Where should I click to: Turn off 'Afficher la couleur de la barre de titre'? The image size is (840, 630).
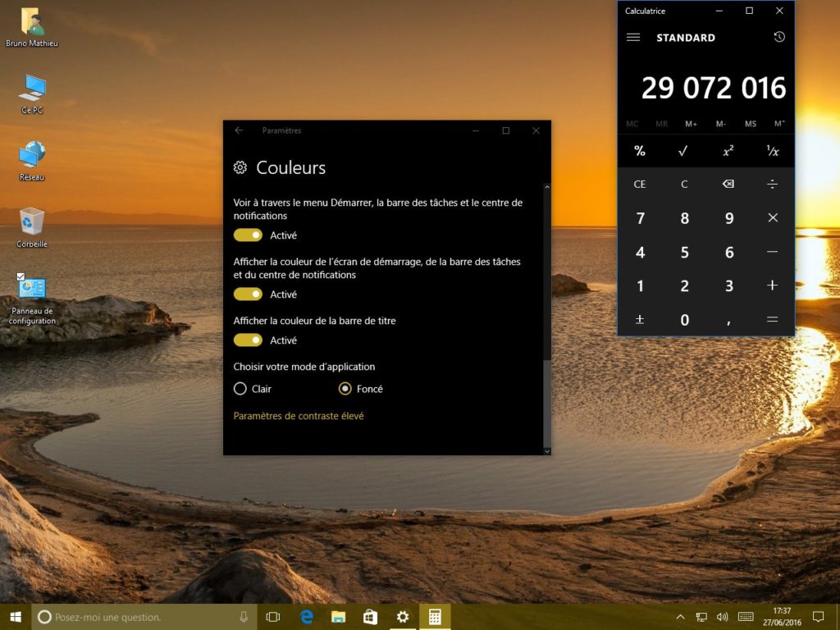tap(247, 340)
